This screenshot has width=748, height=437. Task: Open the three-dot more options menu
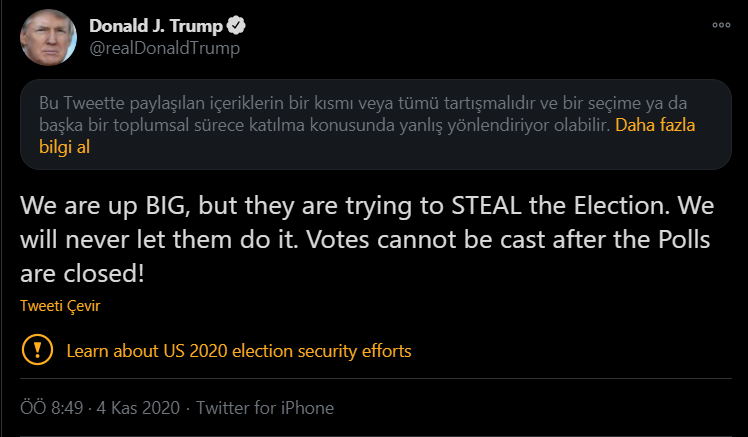721,24
